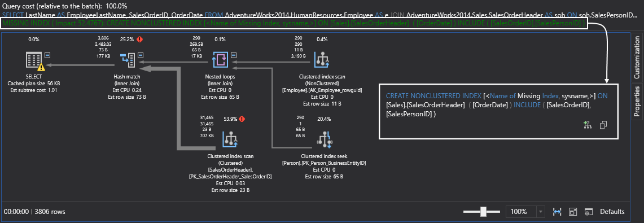Click the '3806 rows' status text
Screen dimensions: 644x223
[x=50, y=212]
